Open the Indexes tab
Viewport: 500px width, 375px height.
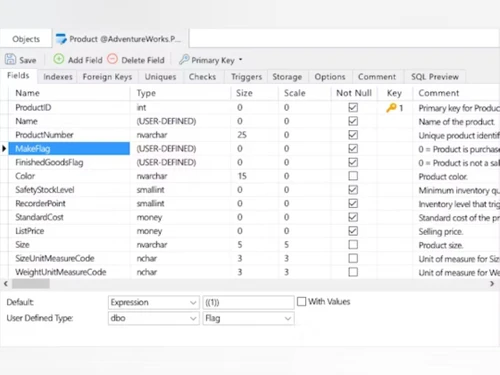pos(58,77)
